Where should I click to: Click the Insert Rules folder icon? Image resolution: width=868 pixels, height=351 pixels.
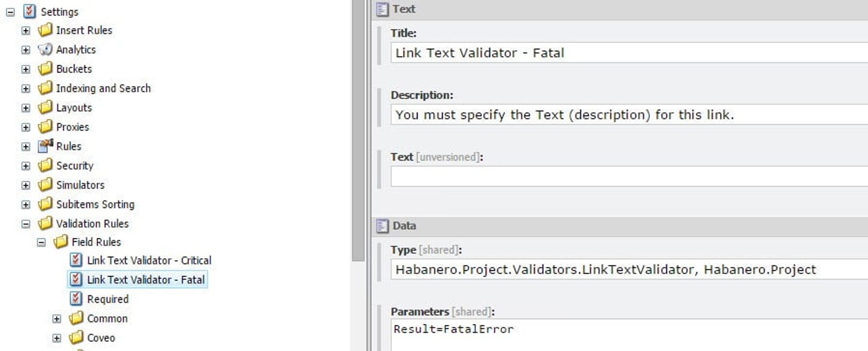pos(45,30)
